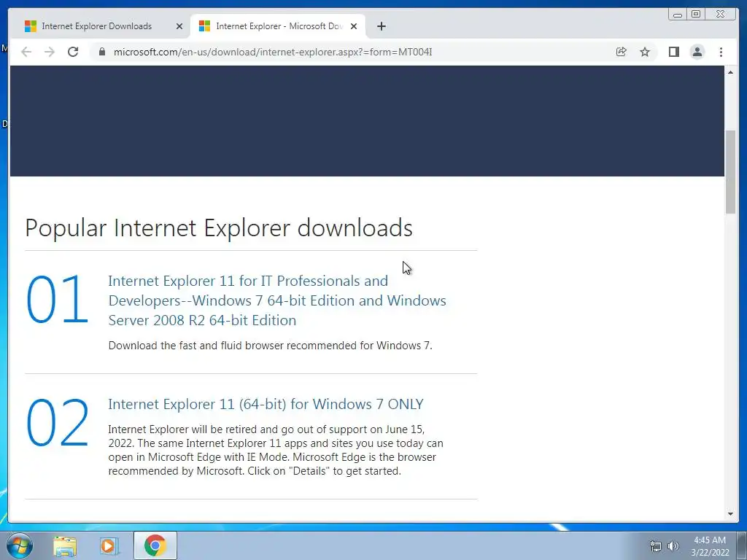
Task: Switch to Internet Explorer Downloads tab
Action: tap(97, 26)
